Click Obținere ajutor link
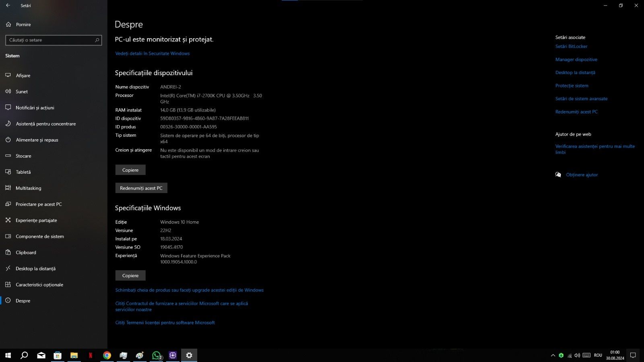Image resolution: width=644 pixels, height=362 pixels. click(582, 175)
